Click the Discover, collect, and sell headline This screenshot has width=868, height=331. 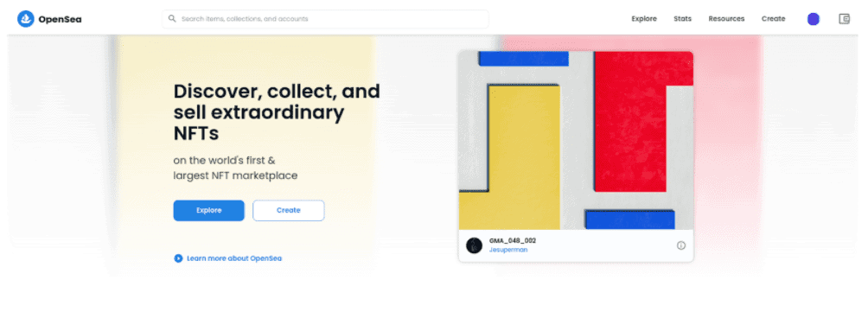[277, 112]
